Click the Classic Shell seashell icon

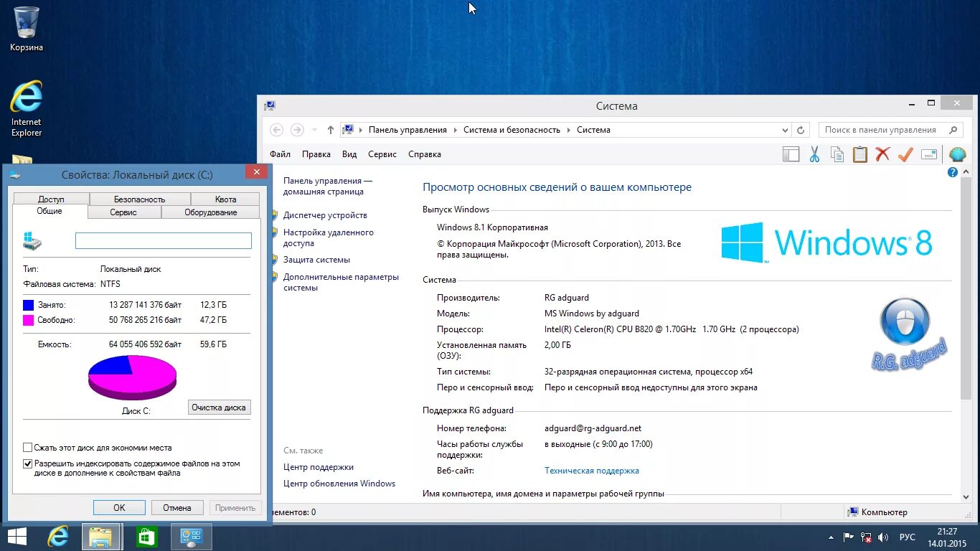[957, 154]
